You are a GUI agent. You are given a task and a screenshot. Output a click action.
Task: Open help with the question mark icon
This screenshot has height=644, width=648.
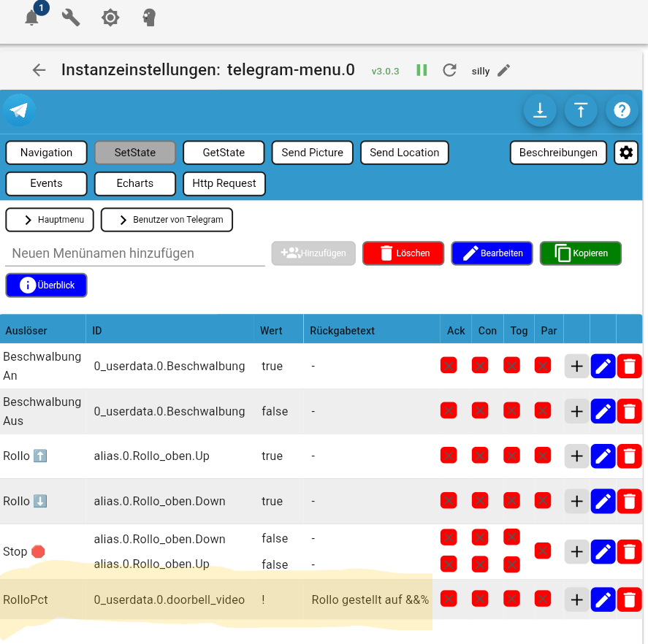pos(622,110)
